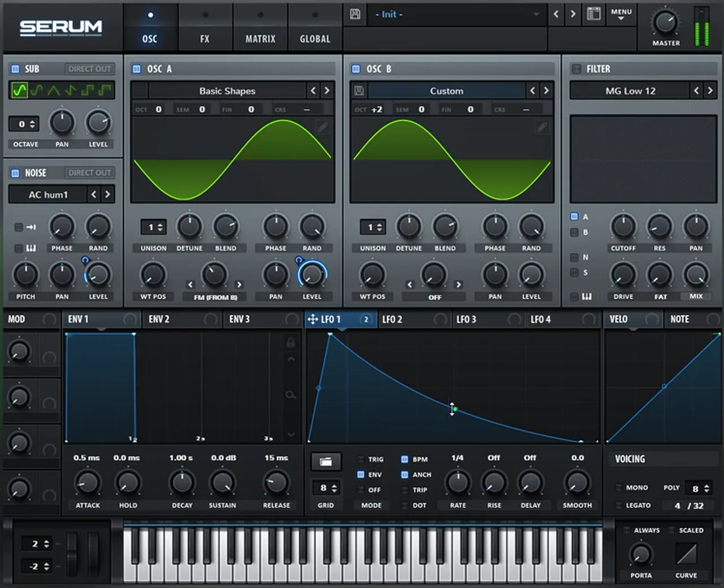The width and height of the screenshot is (724, 588).
Task: Toggle the LFO BPM sync checkbox
Action: tap(405, 459)
